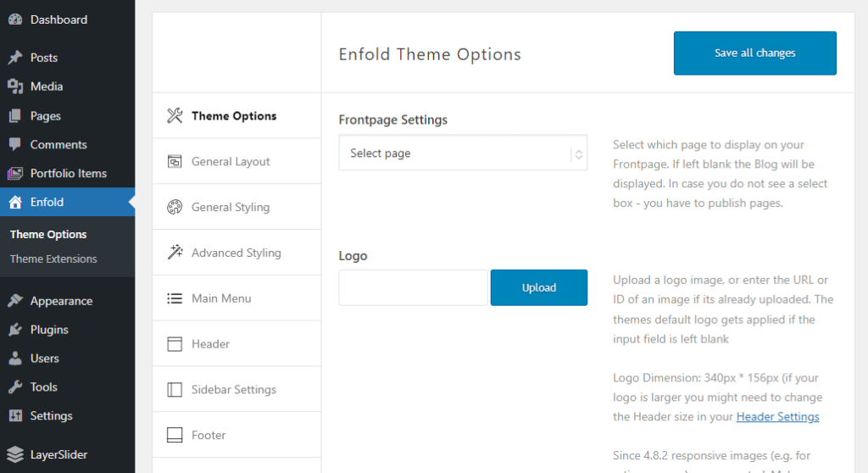Click the General Layout window icon
This screenshot has width=868, height=473.
[x=175, y=161]
